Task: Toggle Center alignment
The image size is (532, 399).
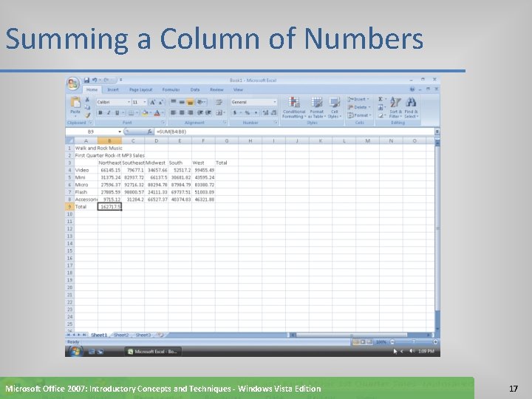Action: [182, 112]
